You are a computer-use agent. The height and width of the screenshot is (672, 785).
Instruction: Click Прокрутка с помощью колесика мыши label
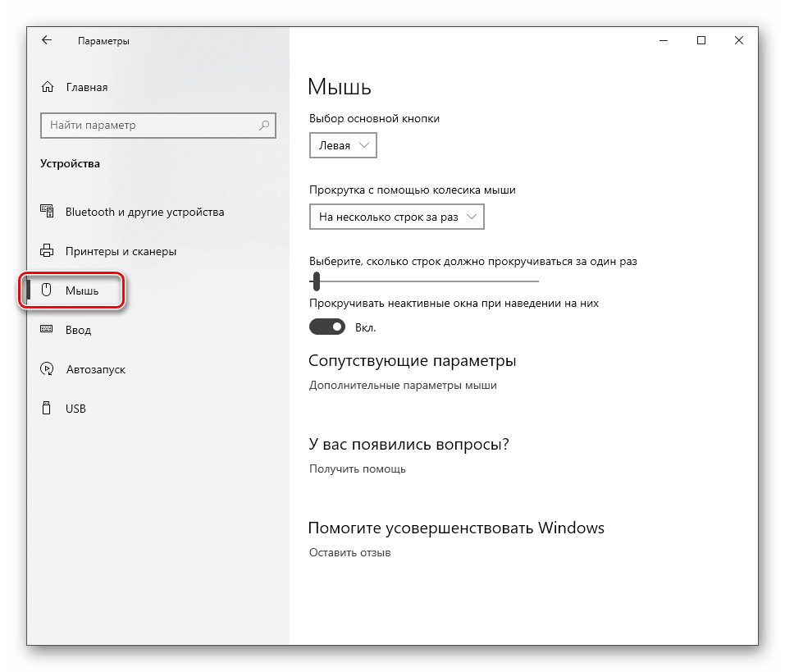[x=413, y=190]
